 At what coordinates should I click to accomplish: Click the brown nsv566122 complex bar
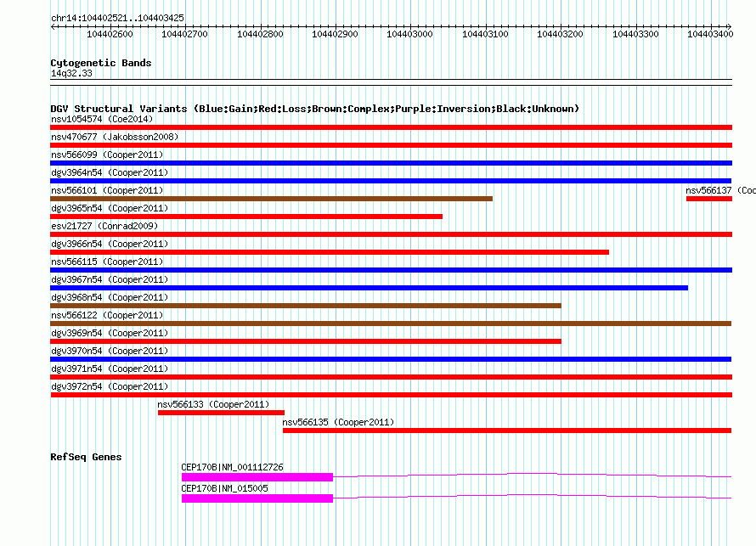point(391,324)
